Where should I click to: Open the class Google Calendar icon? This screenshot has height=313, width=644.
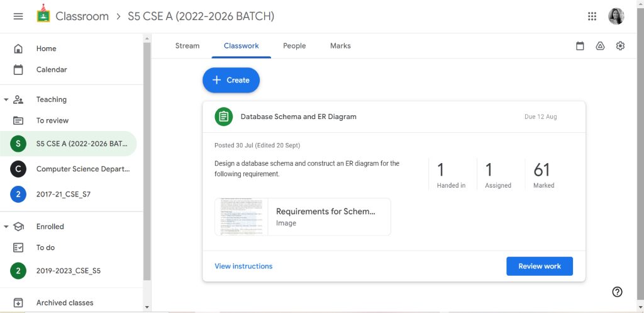pyautogui.click(x=580, y=46)
